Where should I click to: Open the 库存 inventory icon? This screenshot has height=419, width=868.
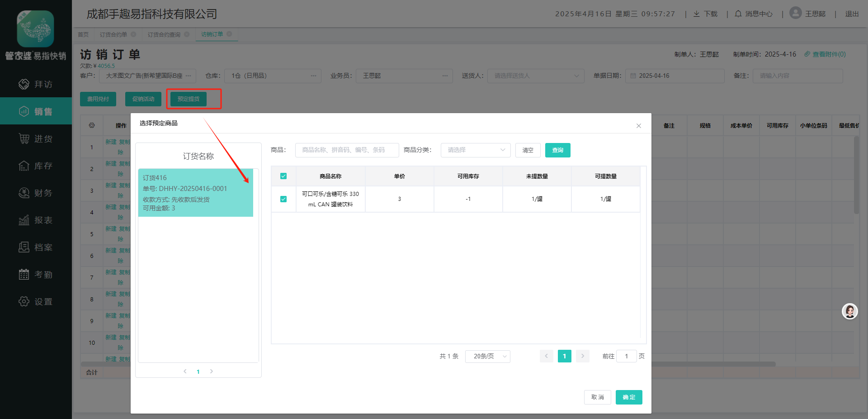(24, 166)
